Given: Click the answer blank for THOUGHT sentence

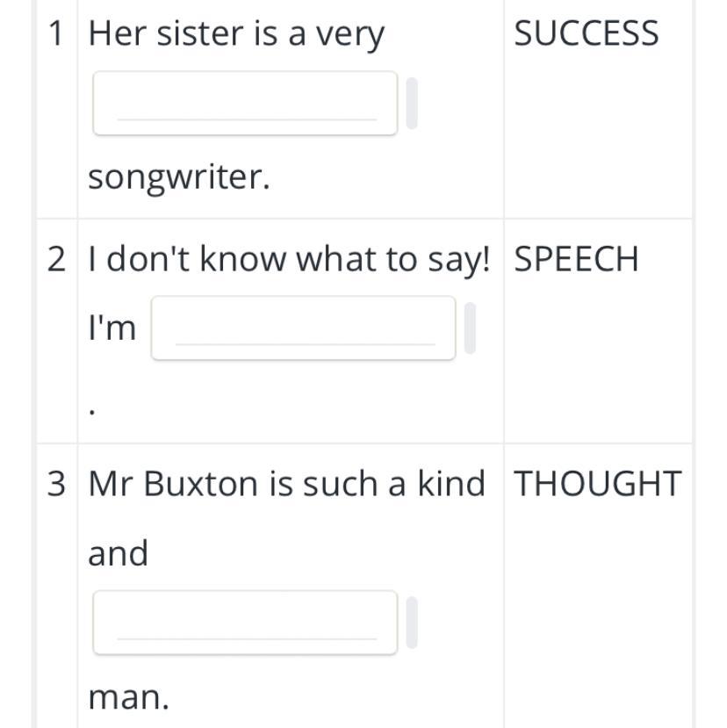Looking at the screenshot, I should 245,623.
